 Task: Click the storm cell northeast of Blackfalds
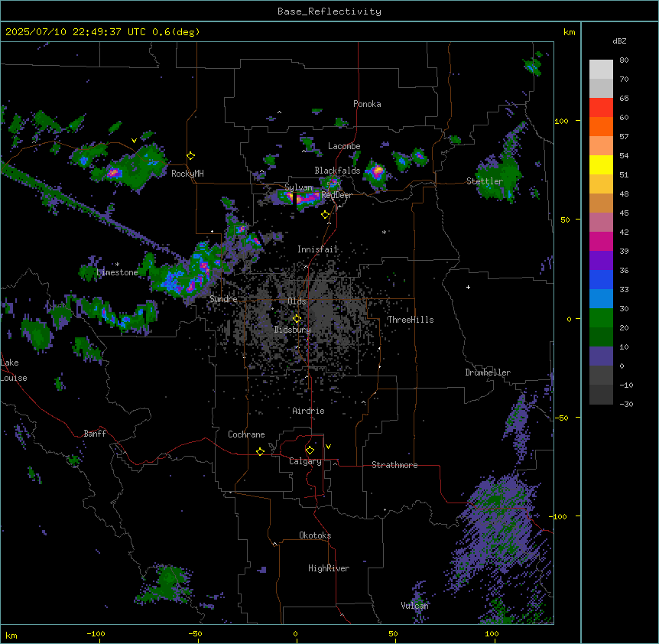click(376, 173)
